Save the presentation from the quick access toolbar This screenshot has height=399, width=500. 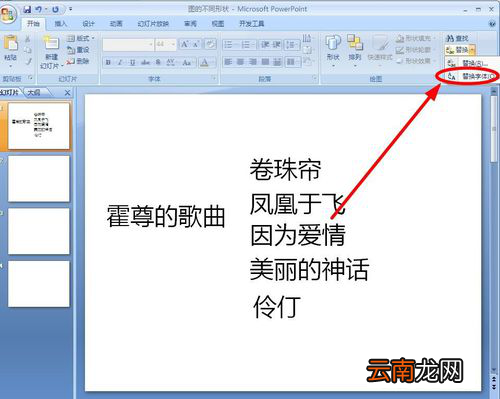(27, 9)
